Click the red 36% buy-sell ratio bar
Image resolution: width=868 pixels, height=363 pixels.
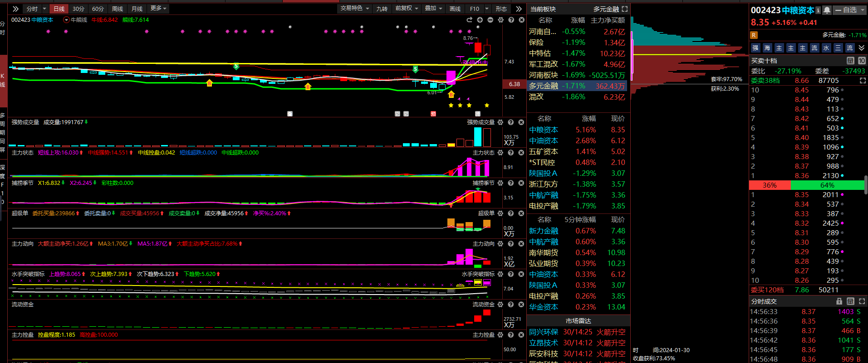point(770,185)
